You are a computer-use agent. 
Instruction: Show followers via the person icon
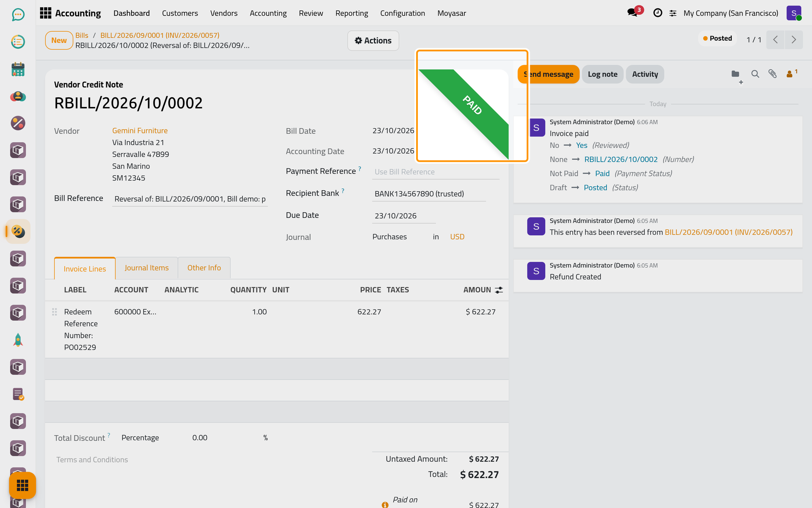pos(791,74)
